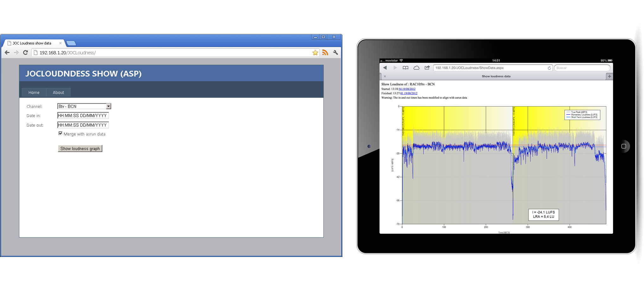Add a new Safari tab with plus
Image resolution: width=644 pixels, height=295 pixels.
[x=609, y=76]
